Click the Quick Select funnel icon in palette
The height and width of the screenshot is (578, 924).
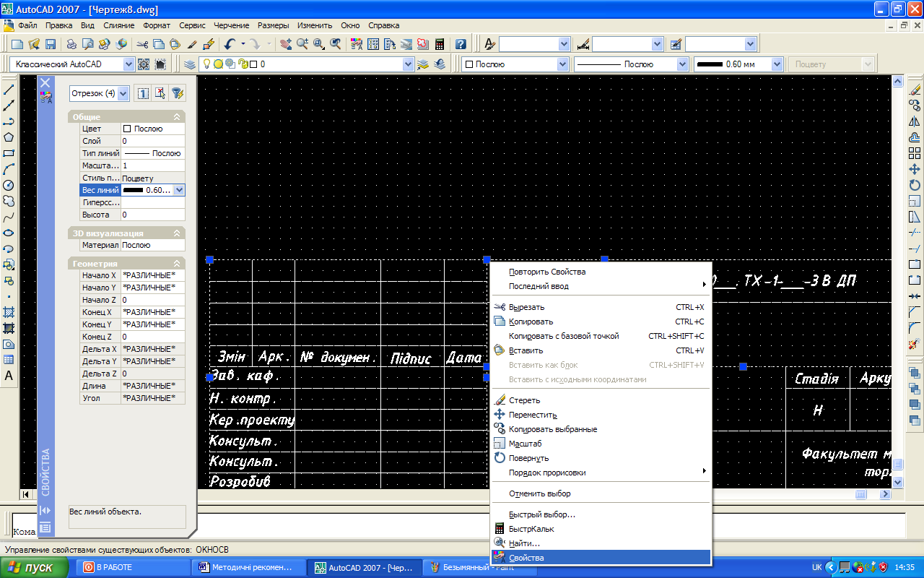176,93
